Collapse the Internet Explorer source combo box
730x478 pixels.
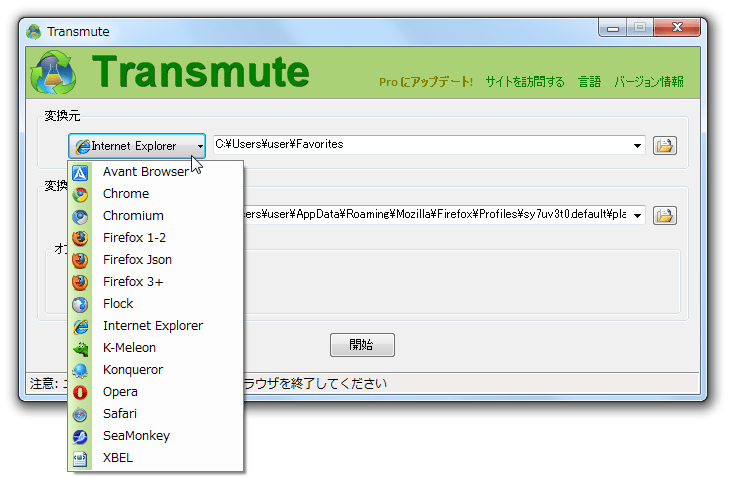(x=137, y=146)
